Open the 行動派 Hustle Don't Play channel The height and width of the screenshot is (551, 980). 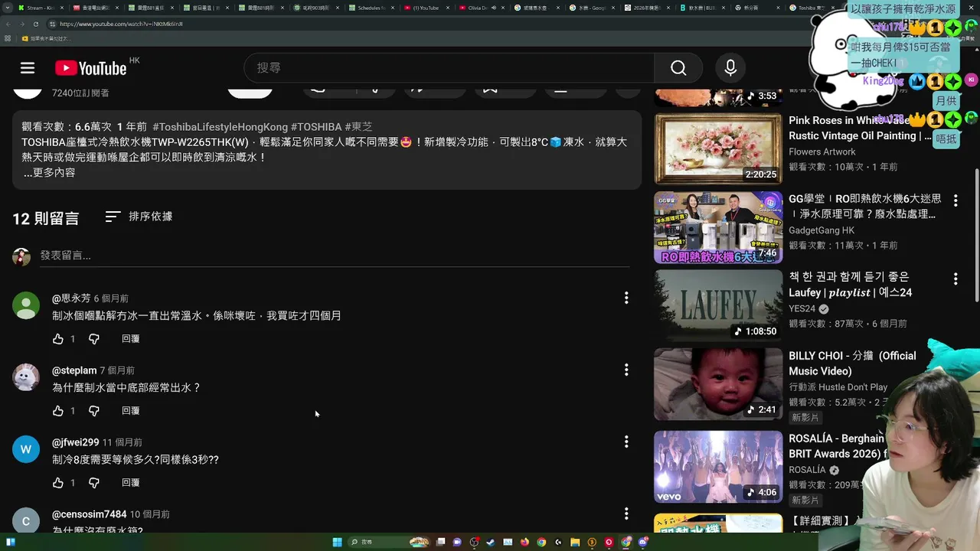838,387
